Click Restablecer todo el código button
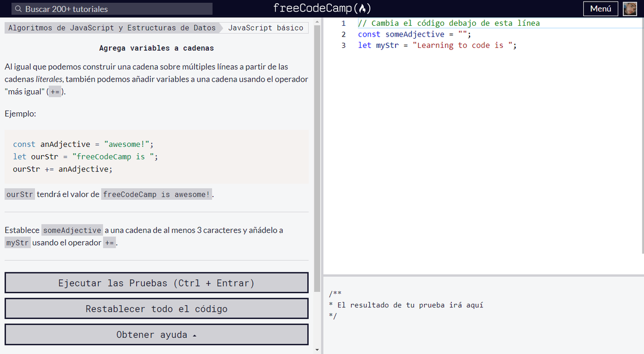The height and width of the screenshot is (354, 644). pos(157,309)
